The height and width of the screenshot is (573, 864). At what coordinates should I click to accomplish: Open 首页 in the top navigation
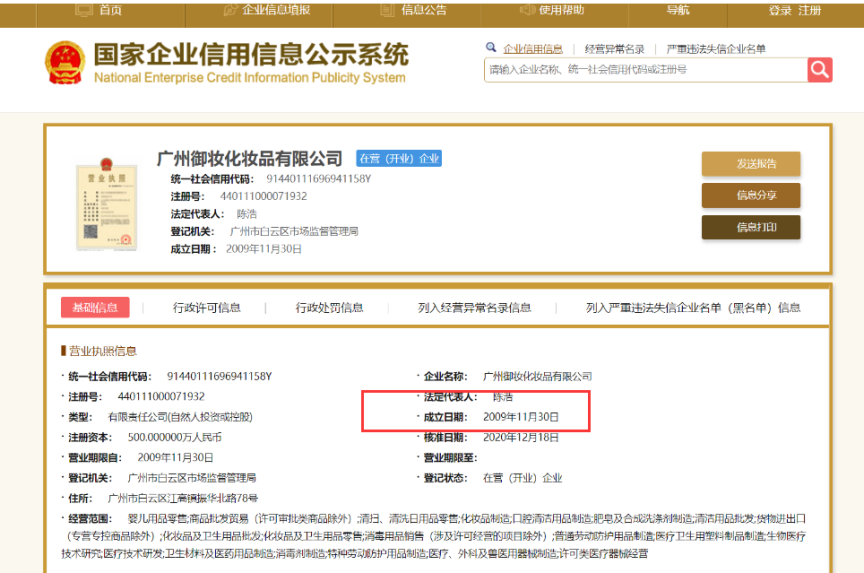(x=110, y=10)
